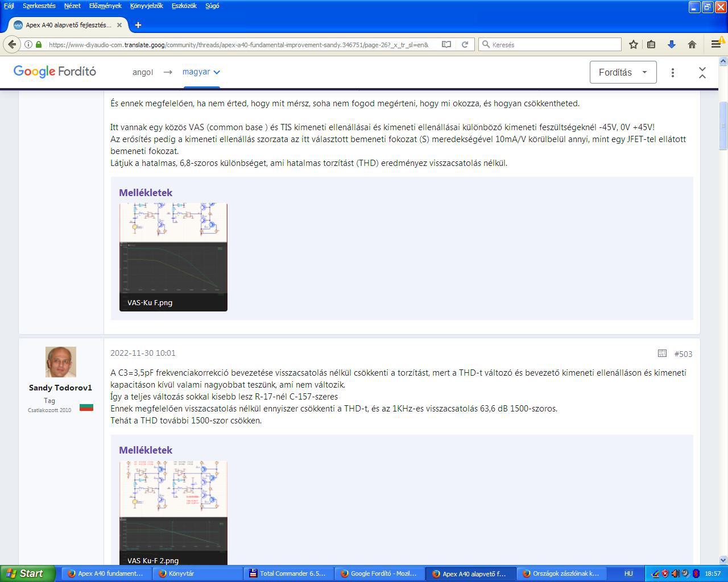Click the bookmark icon beside #503
Viewport: 728px width, 582px height.
click(662, 354)
